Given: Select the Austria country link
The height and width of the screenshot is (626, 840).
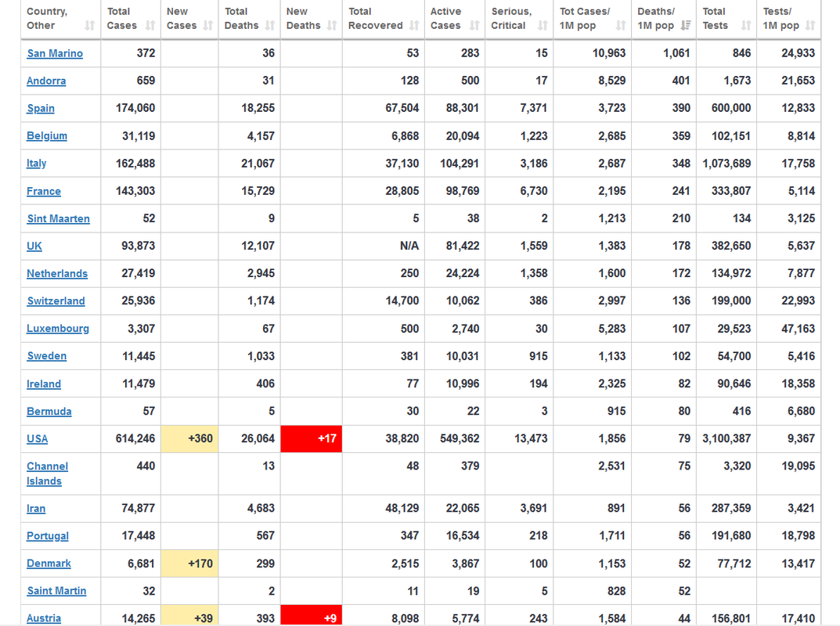Looking at the screenshot, I should coord(44,618).
